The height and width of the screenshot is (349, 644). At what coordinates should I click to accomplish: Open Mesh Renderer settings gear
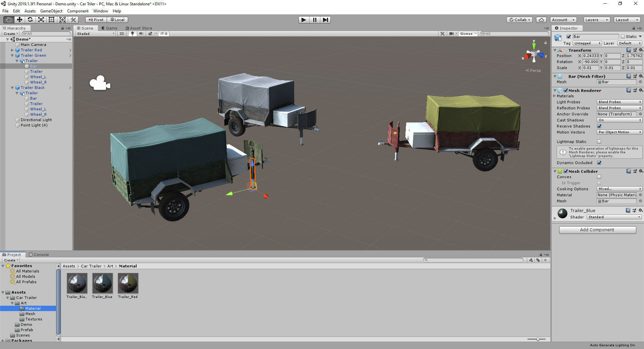point(641,90)
